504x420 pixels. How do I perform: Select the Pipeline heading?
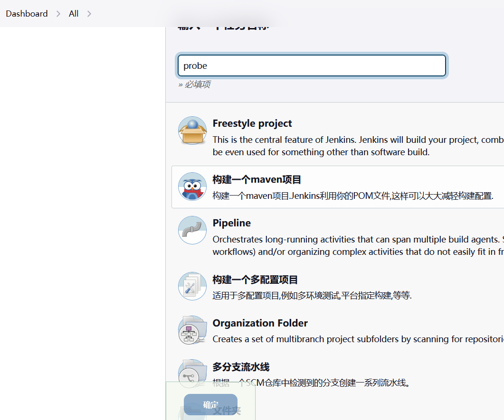tap(231, 223)
